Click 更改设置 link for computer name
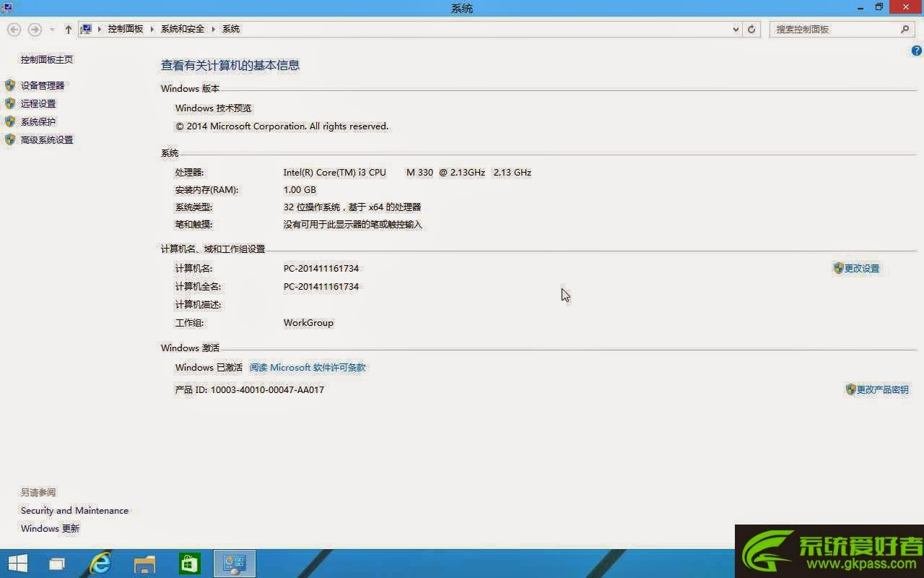The height and width of the screenshot is (578, 924). (862, 268)
